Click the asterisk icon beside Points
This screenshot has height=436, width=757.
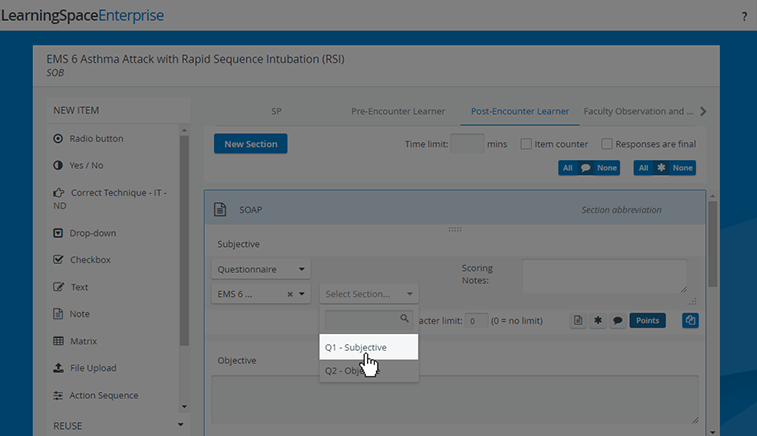(598, 321)
